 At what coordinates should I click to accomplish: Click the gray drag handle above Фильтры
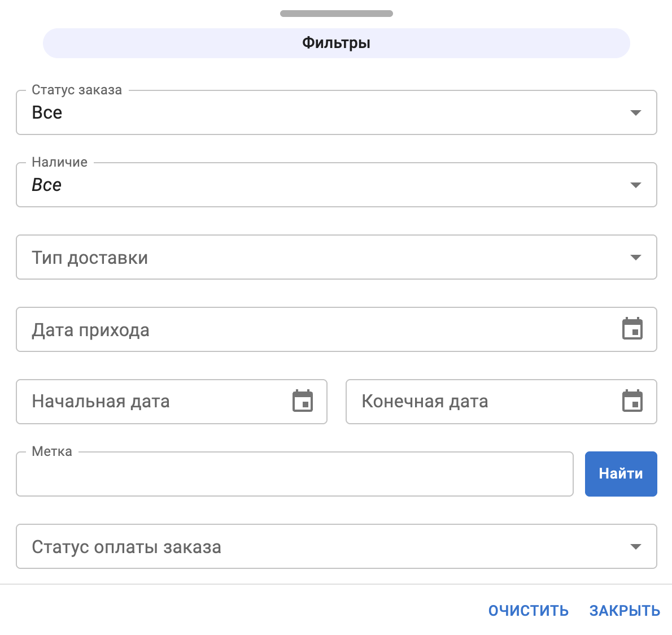click(336, 13)
